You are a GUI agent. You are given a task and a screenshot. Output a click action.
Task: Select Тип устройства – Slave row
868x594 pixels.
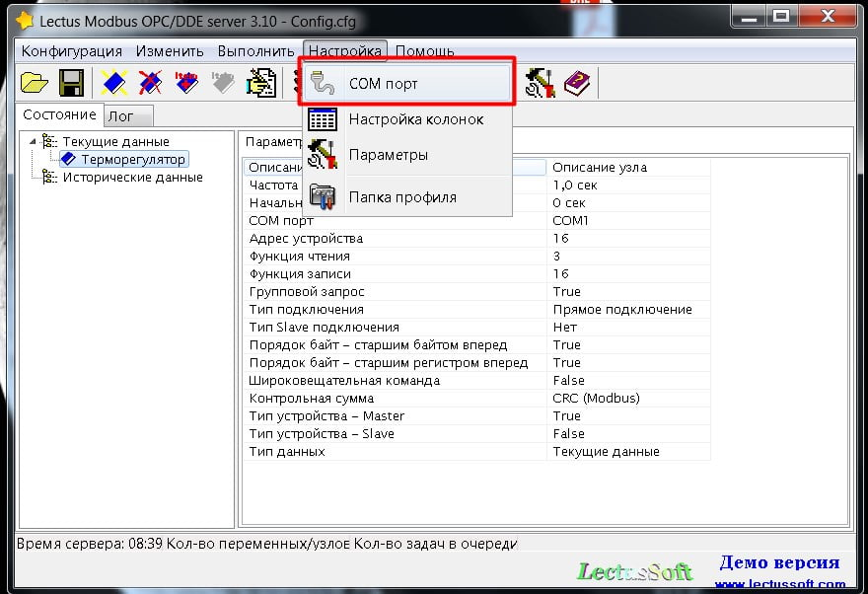[476, 433]
